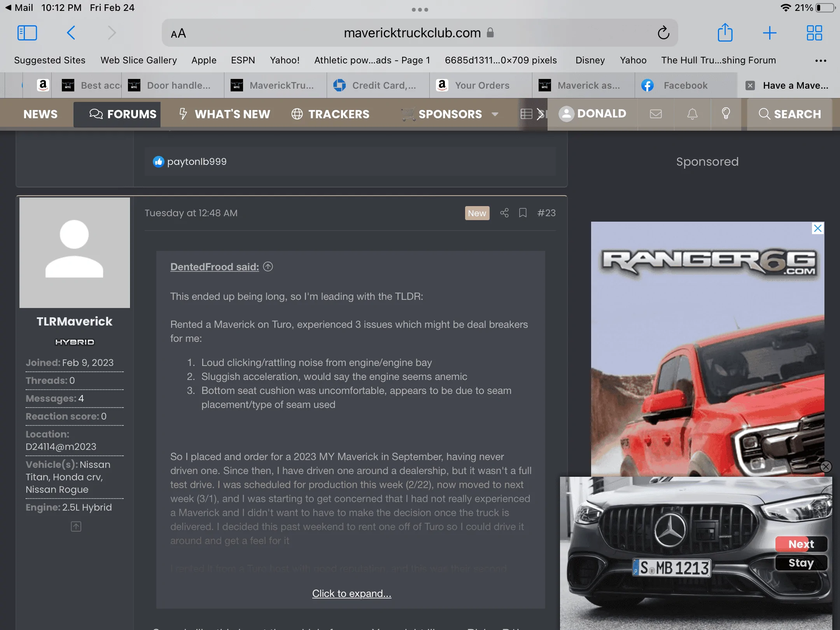This screenshot has width=840, height=630.
Task: Open the WHAT'S NEW page
Action: click(x=224, y=114)
